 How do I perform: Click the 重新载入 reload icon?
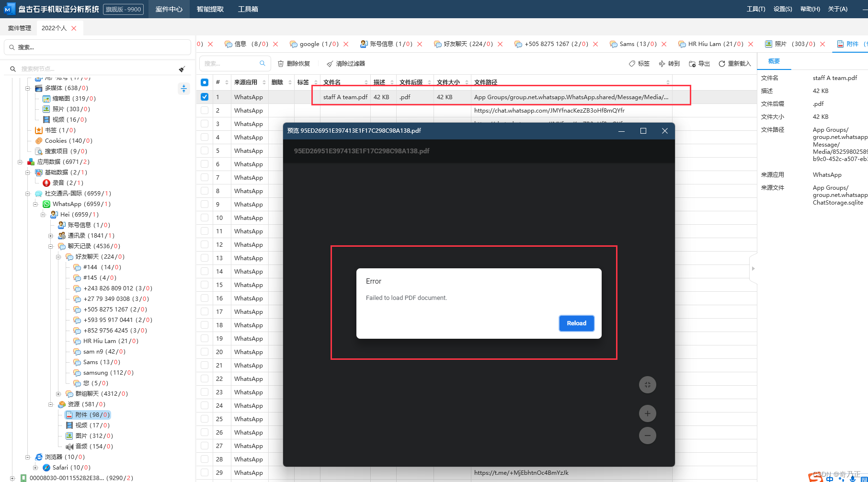(x=721, y=64)
